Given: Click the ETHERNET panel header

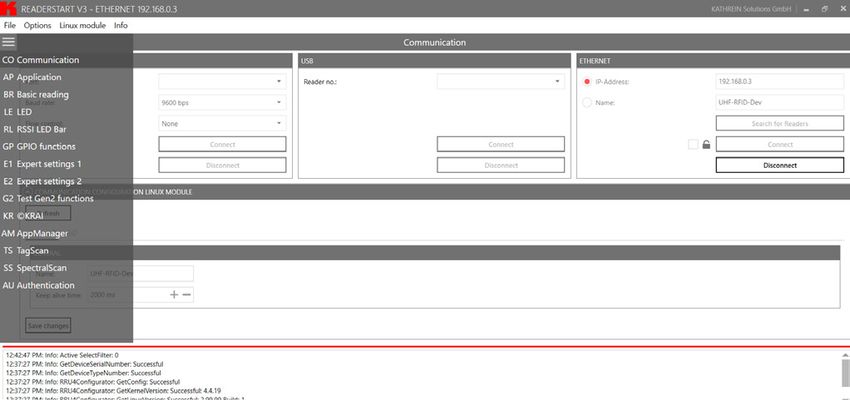Looking at the screenshot, I should (713, 61).
